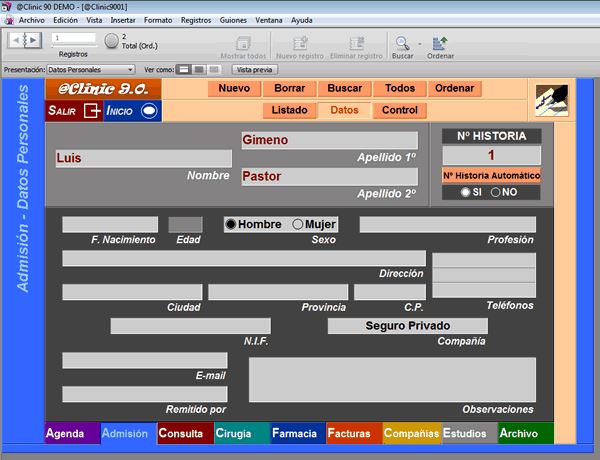The height and width of the screenshot is (460, 600).
Task: Go to the Compañías module tab
Action: pos(412,433)
